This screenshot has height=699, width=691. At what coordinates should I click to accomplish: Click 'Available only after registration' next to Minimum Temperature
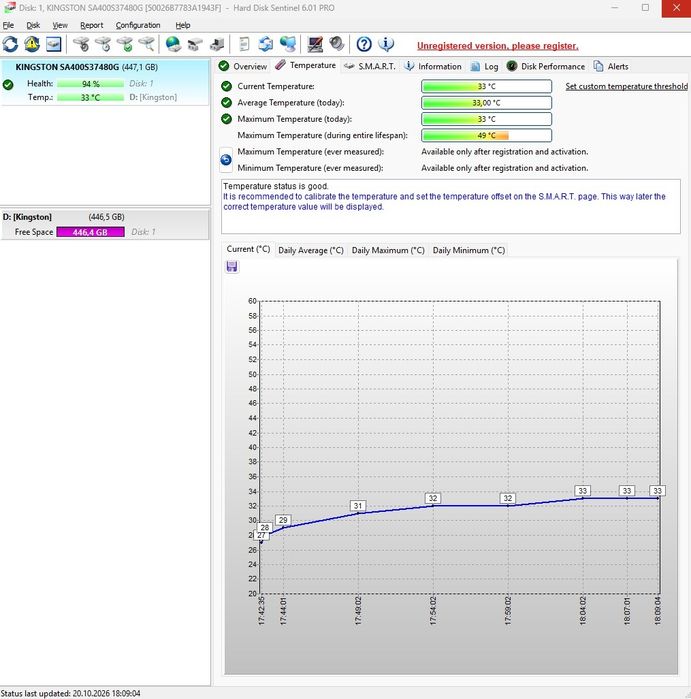pos(505,168)
